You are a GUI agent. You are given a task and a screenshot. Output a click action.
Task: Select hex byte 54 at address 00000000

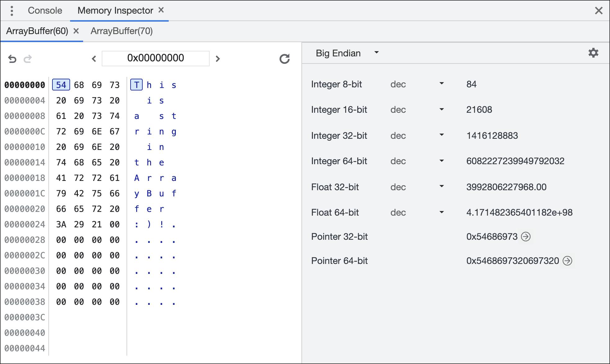[x=61, y=85]
